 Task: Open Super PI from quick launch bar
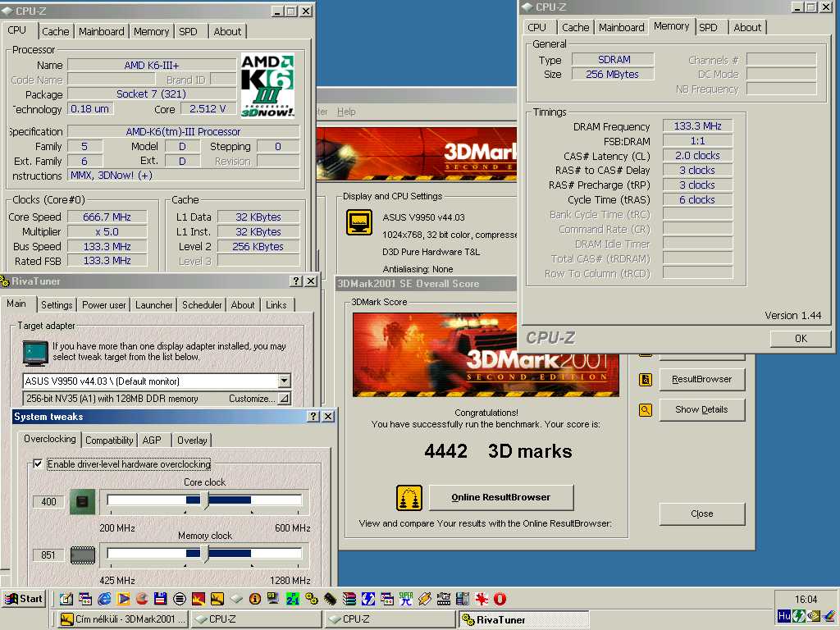point(405,599)
